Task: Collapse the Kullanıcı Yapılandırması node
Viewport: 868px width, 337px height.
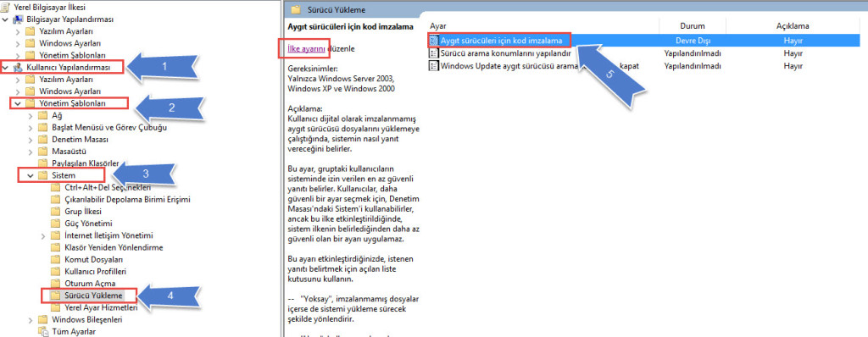Action: (x=6, y=68)
